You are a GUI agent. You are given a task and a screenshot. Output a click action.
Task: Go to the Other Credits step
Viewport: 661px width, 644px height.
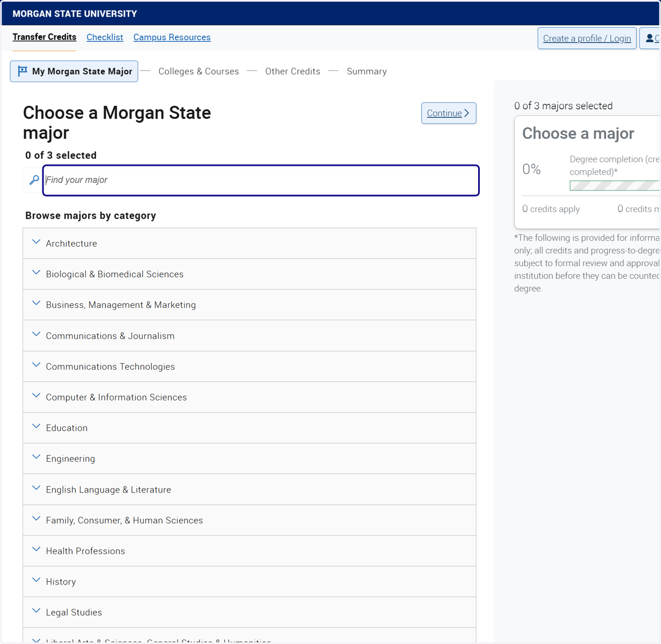292,71
